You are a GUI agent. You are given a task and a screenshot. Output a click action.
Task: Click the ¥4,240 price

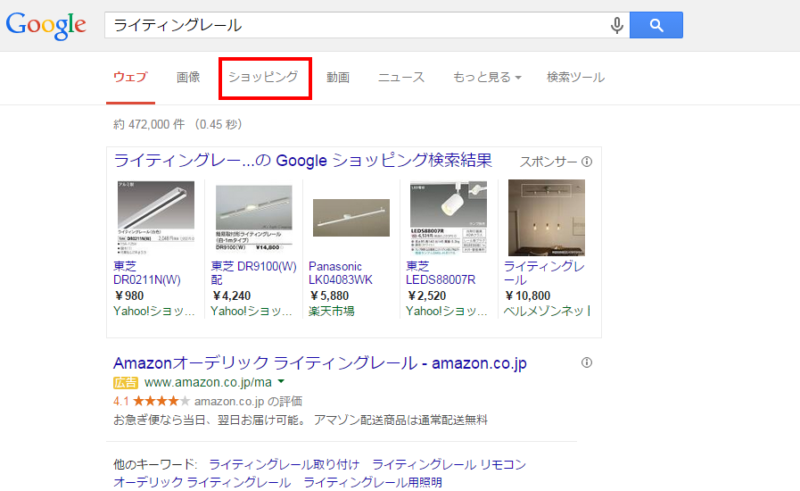[x=232, y=296]
